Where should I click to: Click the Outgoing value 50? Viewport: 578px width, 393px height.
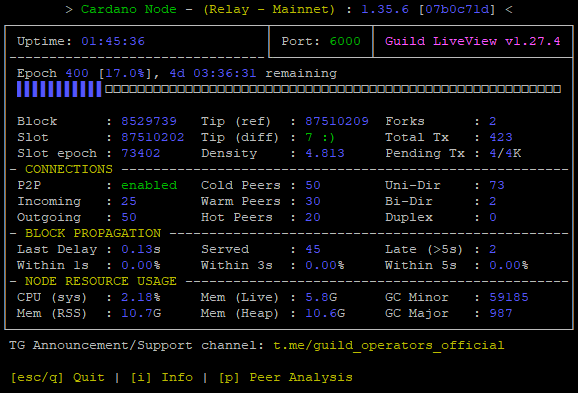[x=129, y=217]
